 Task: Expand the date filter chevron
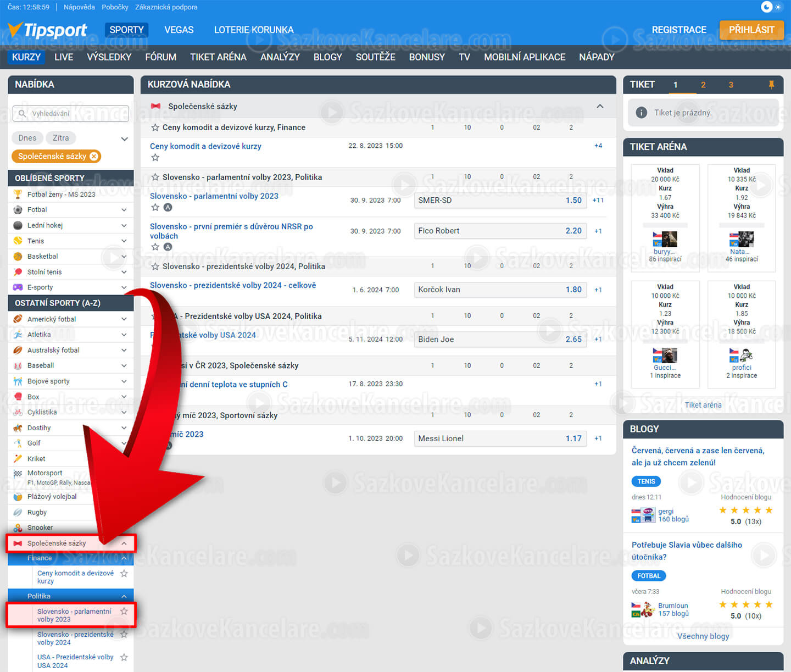[x=125, y=138]
